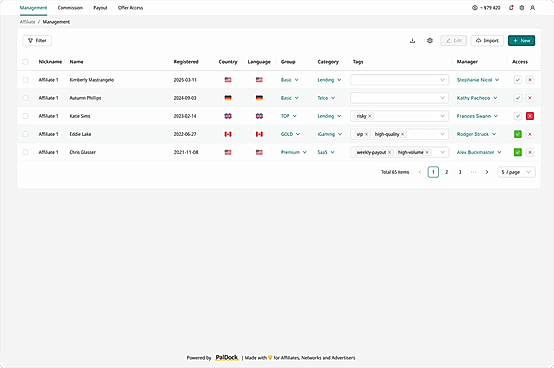Deny access for Katie Sims red X
554x368 pixels.
point(530,116)
